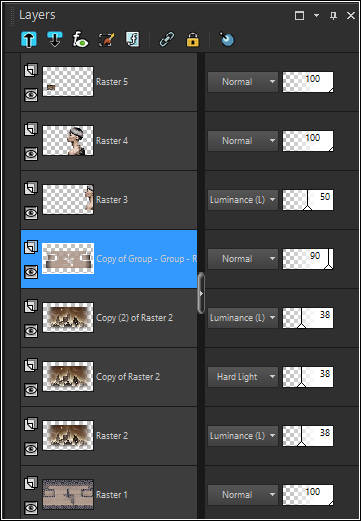
Task: Click the layer styles script icon
Action: (133, 40)
